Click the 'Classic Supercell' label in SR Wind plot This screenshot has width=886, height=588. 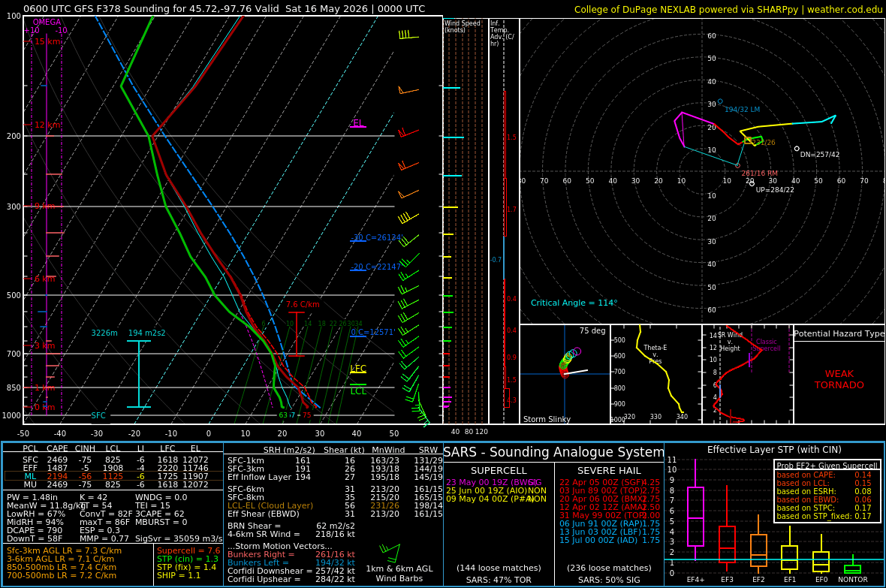pos(767,345)
